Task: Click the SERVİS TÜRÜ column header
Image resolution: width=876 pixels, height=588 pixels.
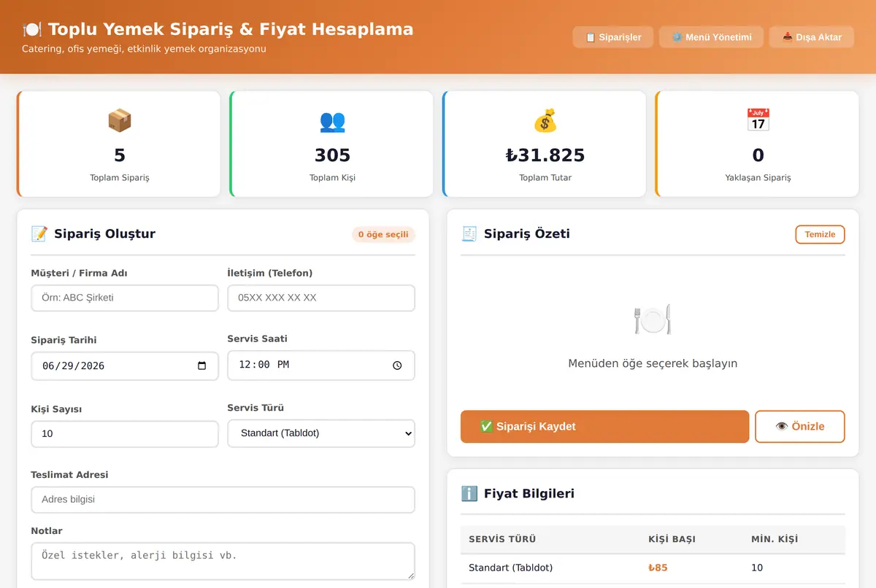Action: [x=502, y=539]
